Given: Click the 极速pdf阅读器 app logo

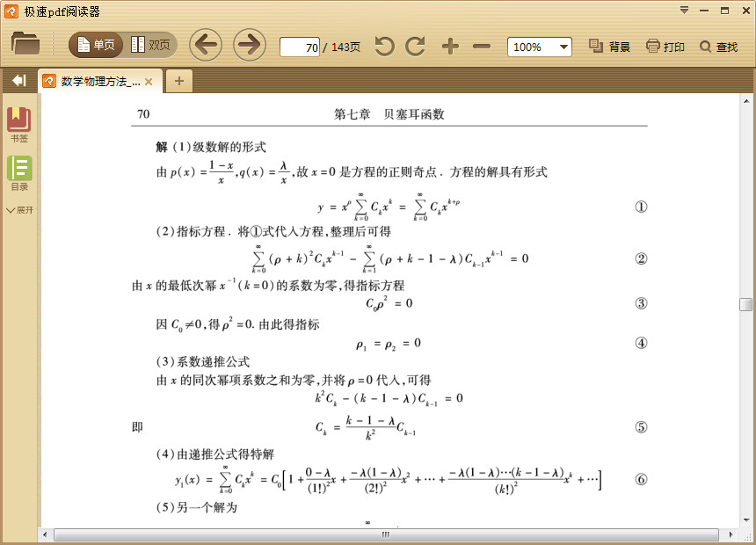Looking at the screenshot, I should [x=11, y=11].
